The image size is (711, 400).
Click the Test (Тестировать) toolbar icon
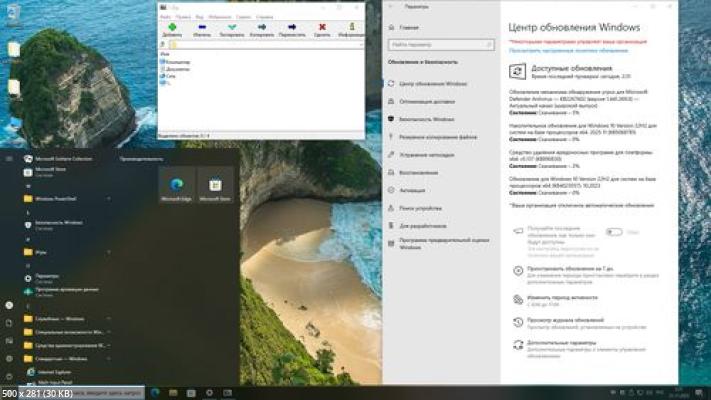[231, 27]
